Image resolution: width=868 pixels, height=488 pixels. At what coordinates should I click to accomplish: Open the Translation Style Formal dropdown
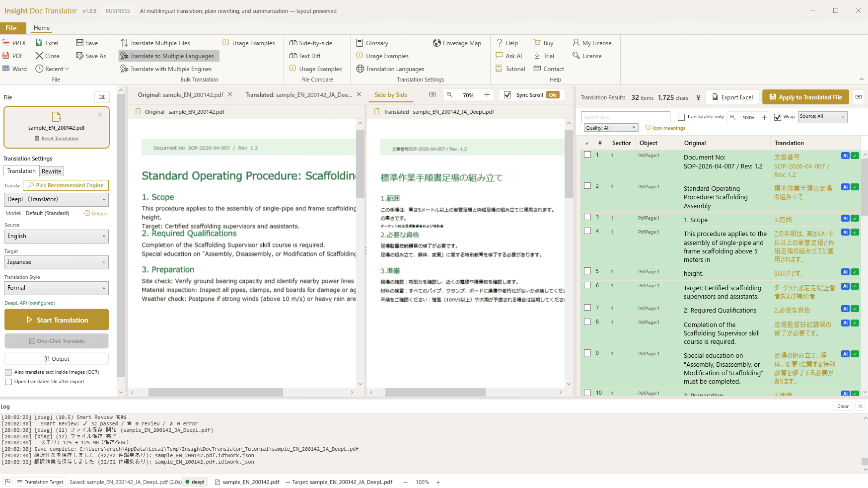coord(57,288)
